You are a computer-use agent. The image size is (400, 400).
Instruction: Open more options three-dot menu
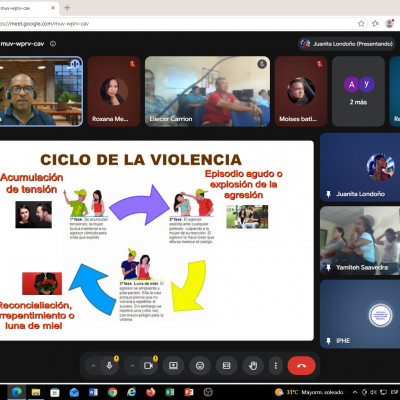coord(276,366)
